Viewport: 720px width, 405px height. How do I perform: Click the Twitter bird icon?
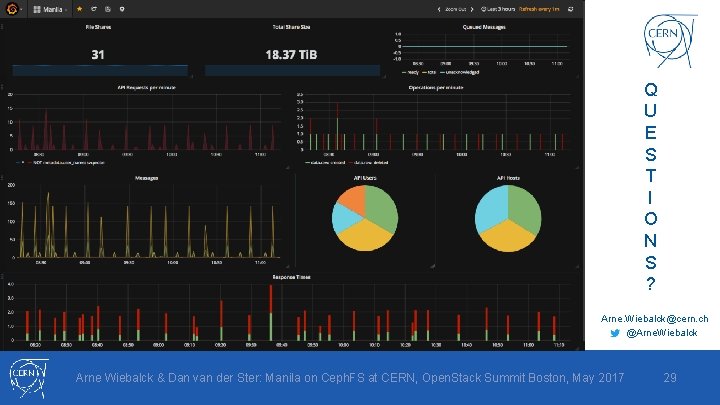click(615, 333)
